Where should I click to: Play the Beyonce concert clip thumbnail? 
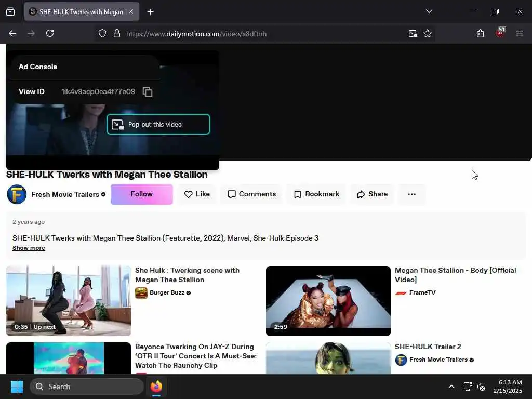tap(69, 358)
